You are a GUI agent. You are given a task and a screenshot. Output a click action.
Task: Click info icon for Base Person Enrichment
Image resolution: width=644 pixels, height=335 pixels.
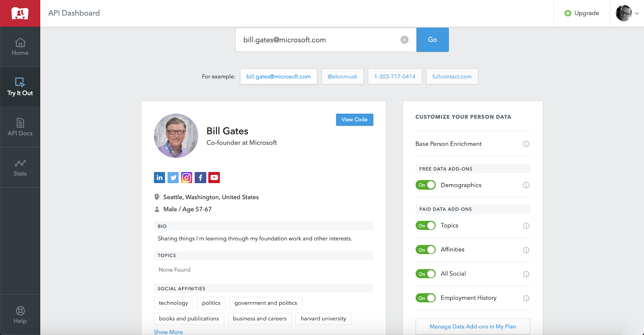tap(526, 144)
